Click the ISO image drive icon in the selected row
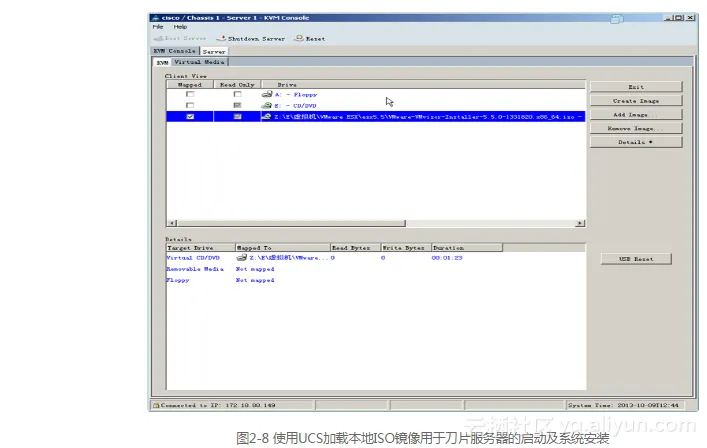 click(x=266, y=116)
